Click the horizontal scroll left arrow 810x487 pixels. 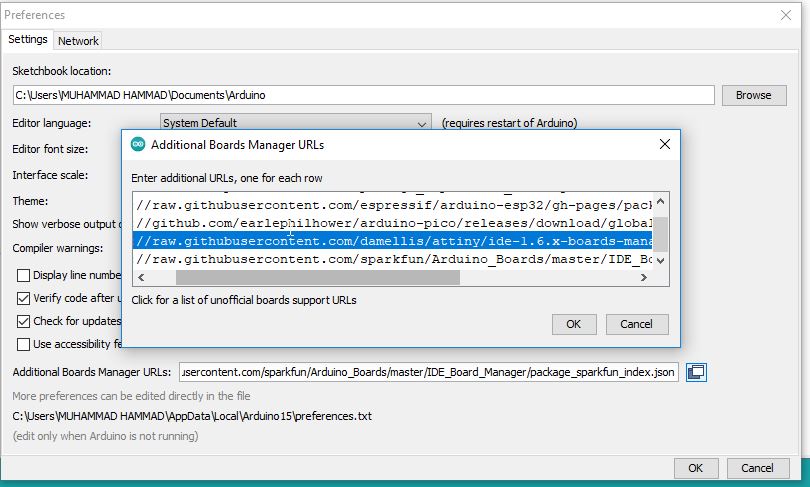[141, 277]
